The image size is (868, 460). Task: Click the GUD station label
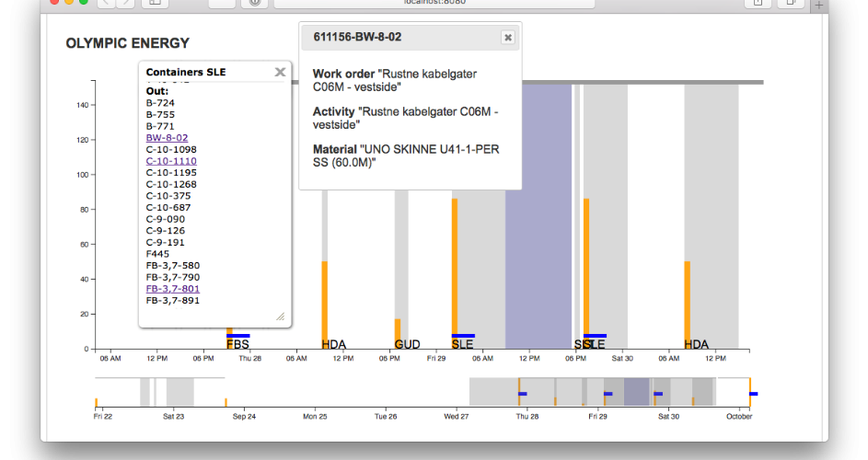pyautogui.click(x=407, y=344)
